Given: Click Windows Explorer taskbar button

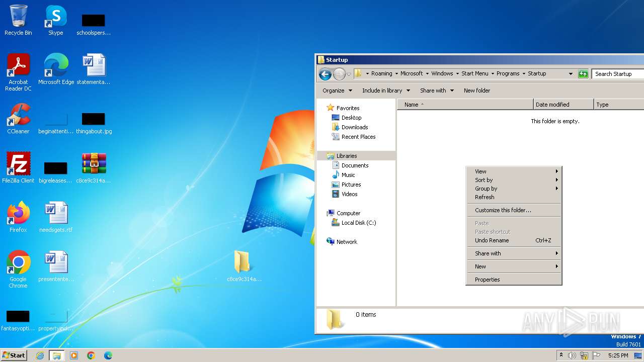Looking at the screenshot, I should [x=57, y=355].
